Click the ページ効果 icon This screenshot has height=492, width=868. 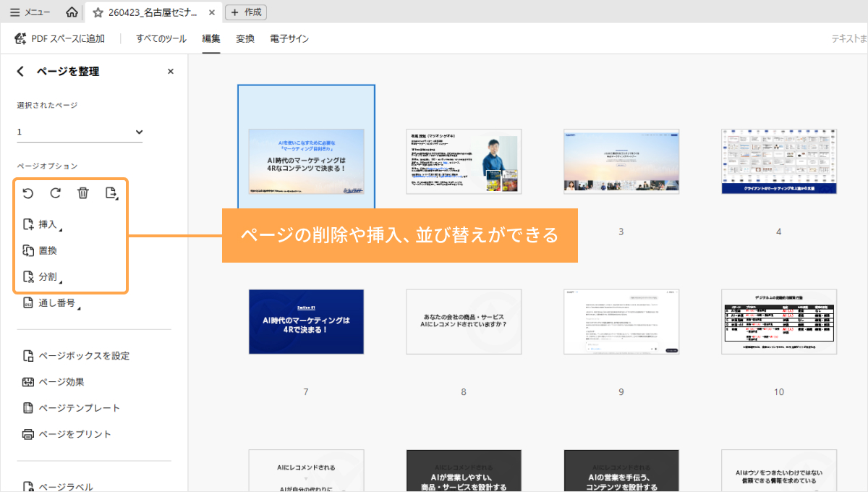28,381
